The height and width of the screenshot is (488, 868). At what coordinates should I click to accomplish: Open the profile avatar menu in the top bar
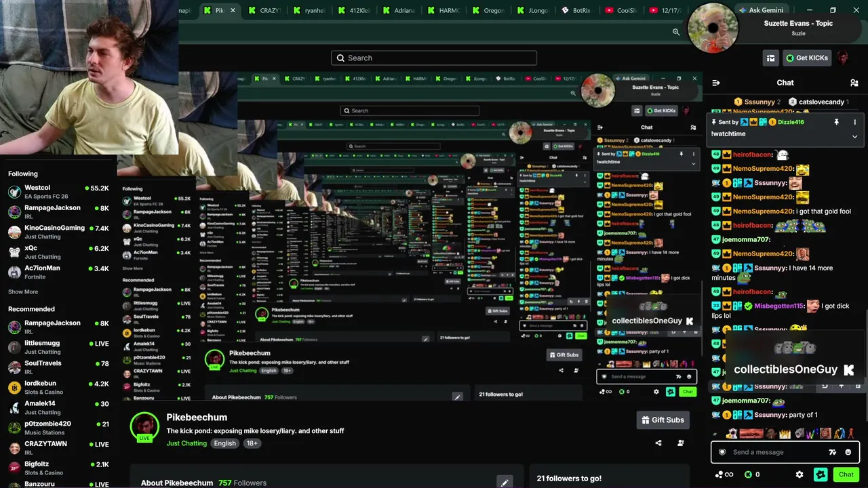click(x=843, y=58)
